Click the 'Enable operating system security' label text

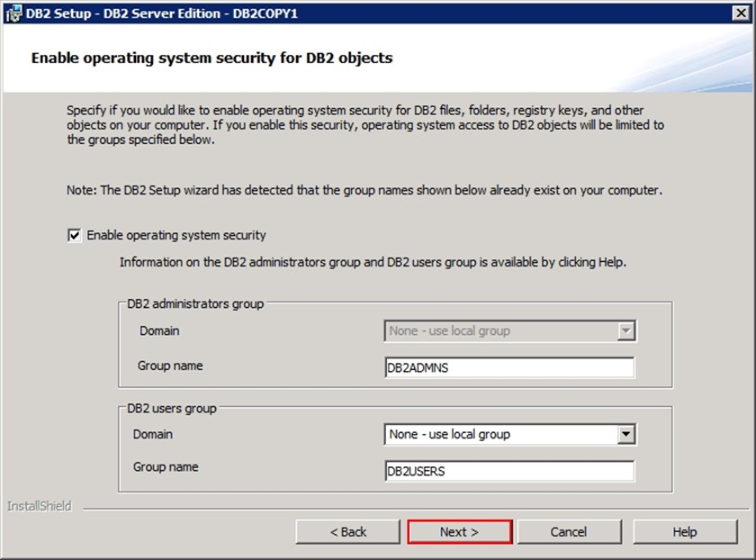click(x=176, y=235)
